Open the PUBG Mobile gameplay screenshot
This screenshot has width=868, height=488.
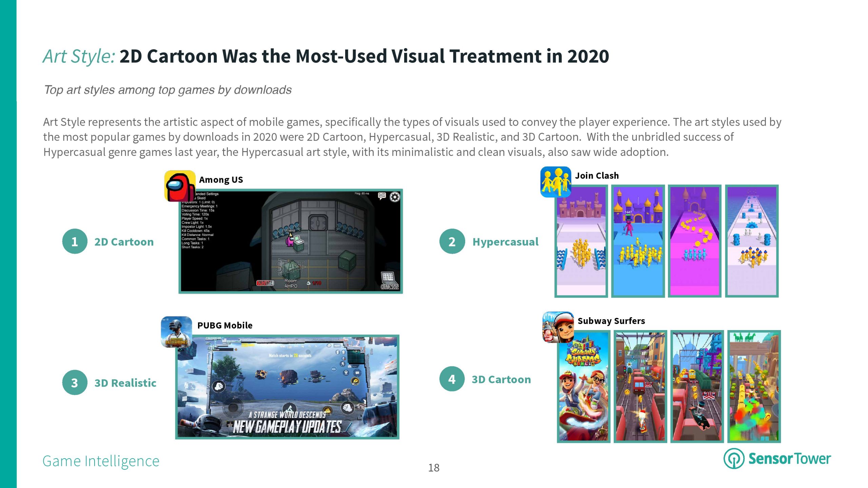[x=287, y=387]
